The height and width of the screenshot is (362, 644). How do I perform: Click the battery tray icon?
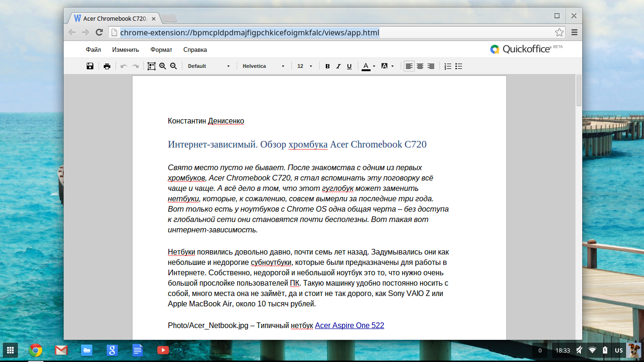tap(605, 350)
